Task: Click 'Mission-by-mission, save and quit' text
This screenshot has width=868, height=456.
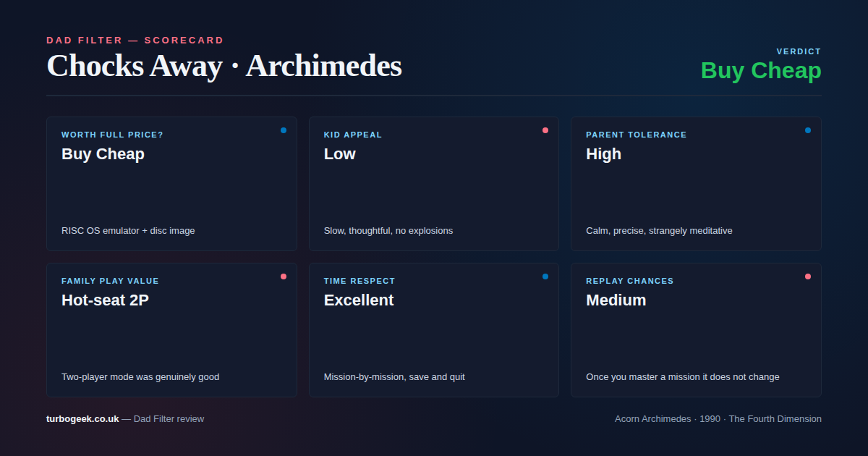Action: point(394,377)
